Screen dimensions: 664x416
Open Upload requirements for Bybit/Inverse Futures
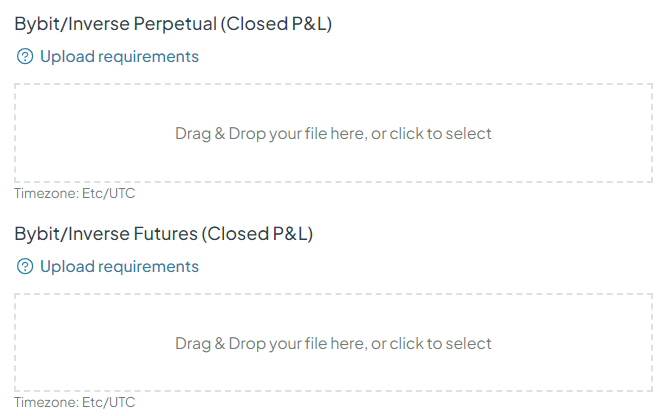point(119,267)
